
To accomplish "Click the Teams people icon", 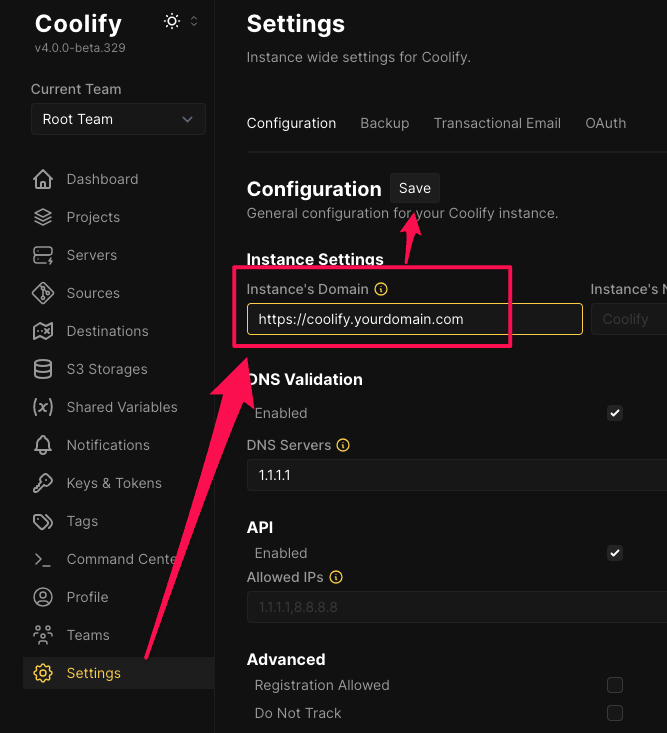I will coord(43,635).
